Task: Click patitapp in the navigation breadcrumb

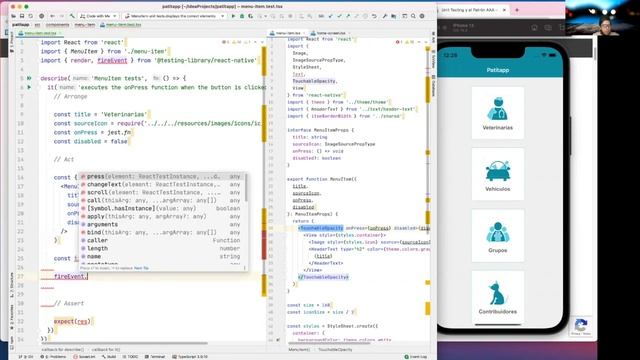Action: click(20, 25)
